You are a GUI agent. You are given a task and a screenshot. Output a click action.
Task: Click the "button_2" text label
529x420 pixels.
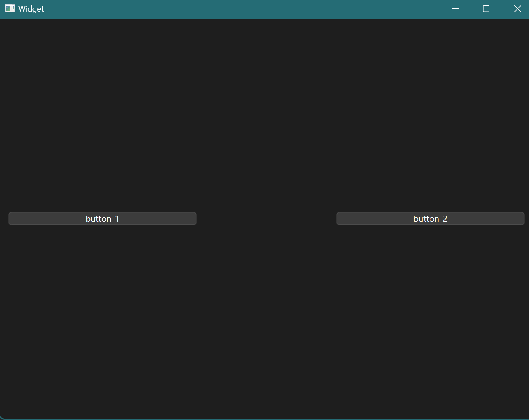[430, 219]
